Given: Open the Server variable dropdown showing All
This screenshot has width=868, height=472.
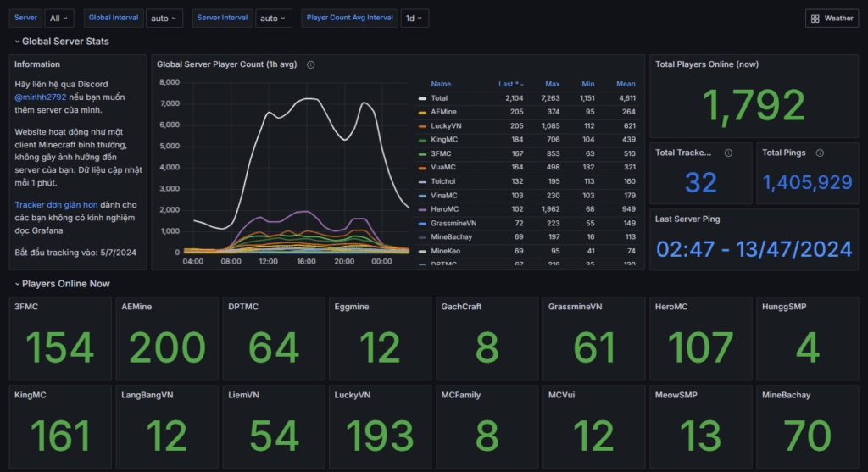Looking at the screenshot, I should (60, 18).
